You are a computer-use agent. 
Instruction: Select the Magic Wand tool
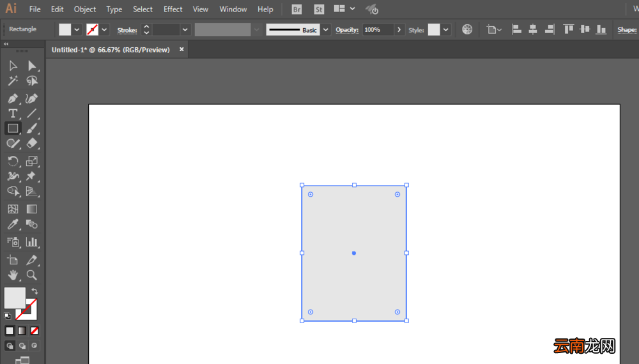pyautogui.click(x=13, y=80)
